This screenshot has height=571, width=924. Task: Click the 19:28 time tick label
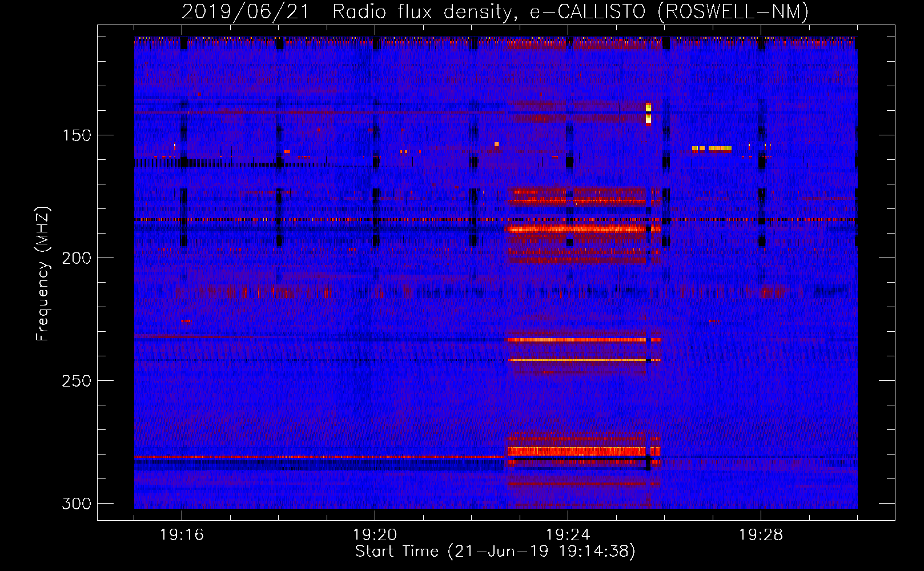coord(761,535)
